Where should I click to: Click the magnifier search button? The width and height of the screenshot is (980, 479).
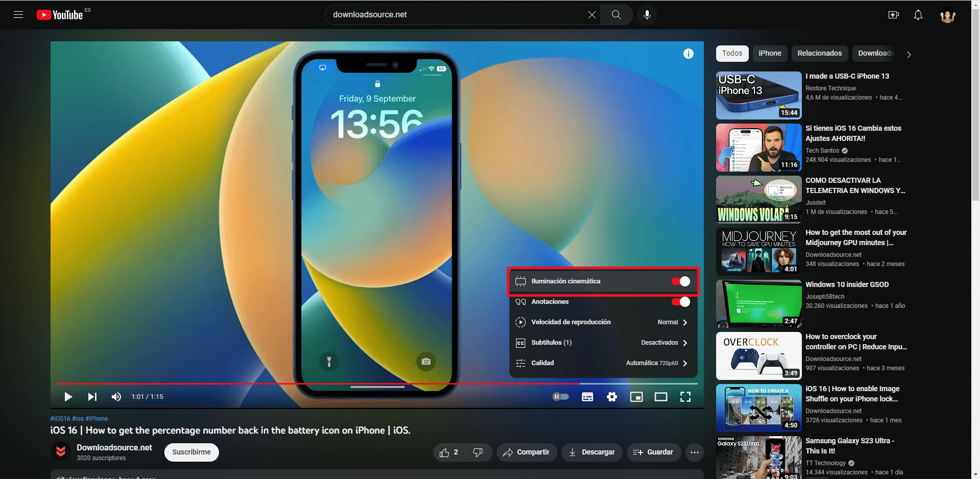[x=617, y=15]
